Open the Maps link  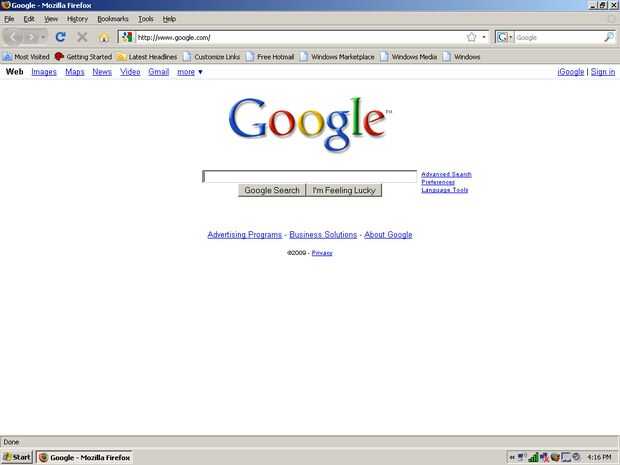pyautogui.click(x=75, y=72)
